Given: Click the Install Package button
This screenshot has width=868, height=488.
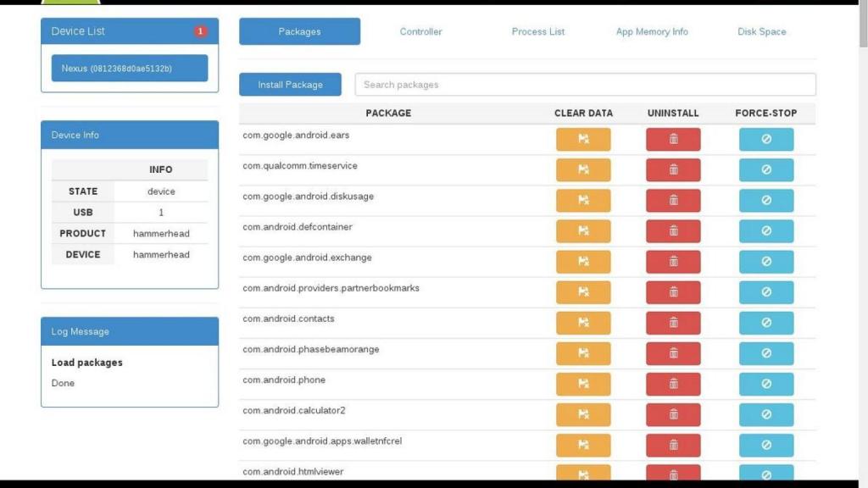Looking at the screenshot, I should (290, 84).
